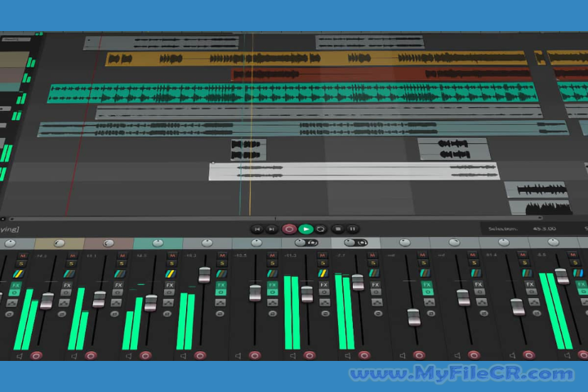This screenshot has width=588, height=392.
Task: Open green FX on the -10.5 strip
Action: coord(273,285)
